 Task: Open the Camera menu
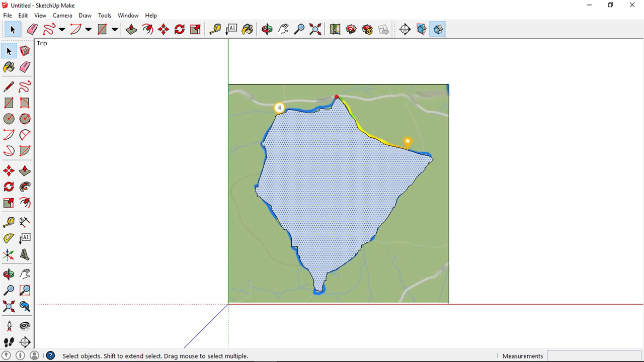(x=62, y=16)
